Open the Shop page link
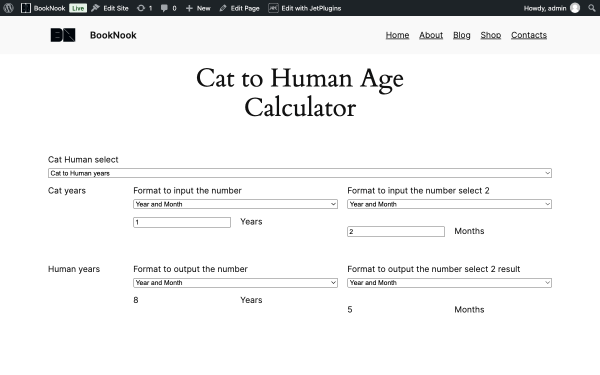The width and height of the screenshot is (600, 375). point(491,35)
